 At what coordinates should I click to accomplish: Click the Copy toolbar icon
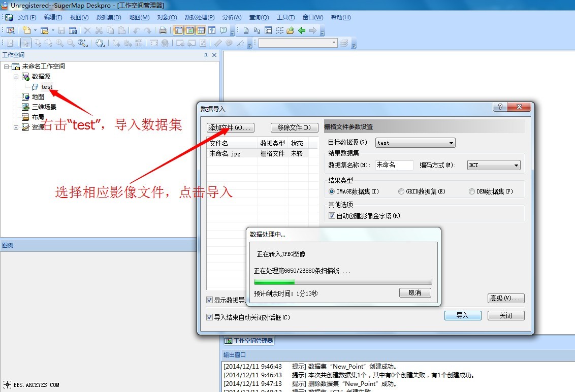click(110, 30)
